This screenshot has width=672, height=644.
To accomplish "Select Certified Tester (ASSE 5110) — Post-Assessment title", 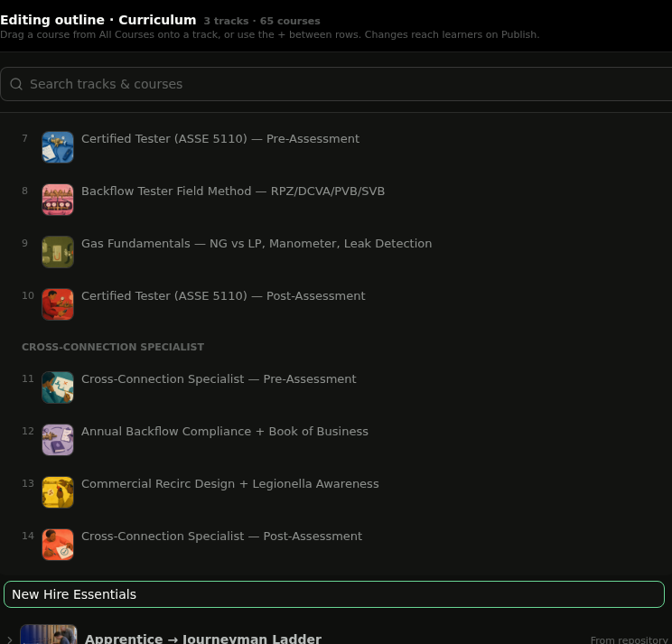I will 223,295.
